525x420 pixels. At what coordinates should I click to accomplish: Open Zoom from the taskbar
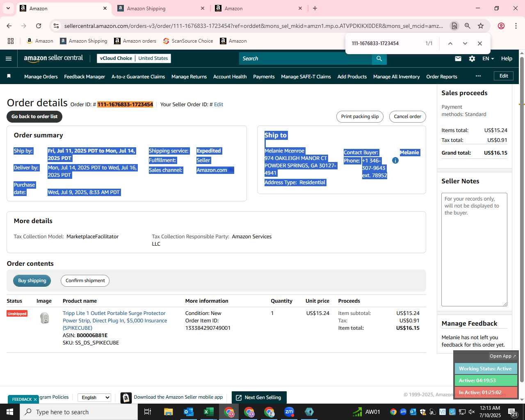(x=289, y=412)
